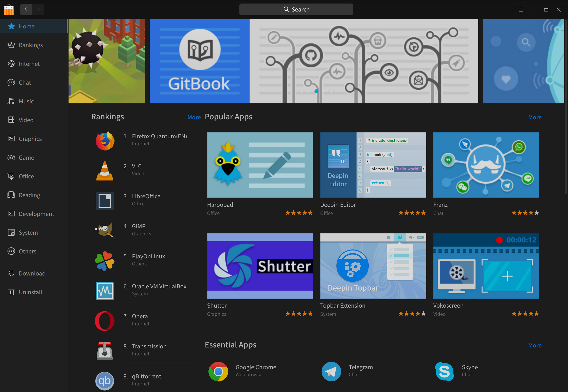The height and width of the screenshot is (392, 568).
Task: Click the "Transmission" ranking title
Action: pyautogui.click(x=149, y=346)
